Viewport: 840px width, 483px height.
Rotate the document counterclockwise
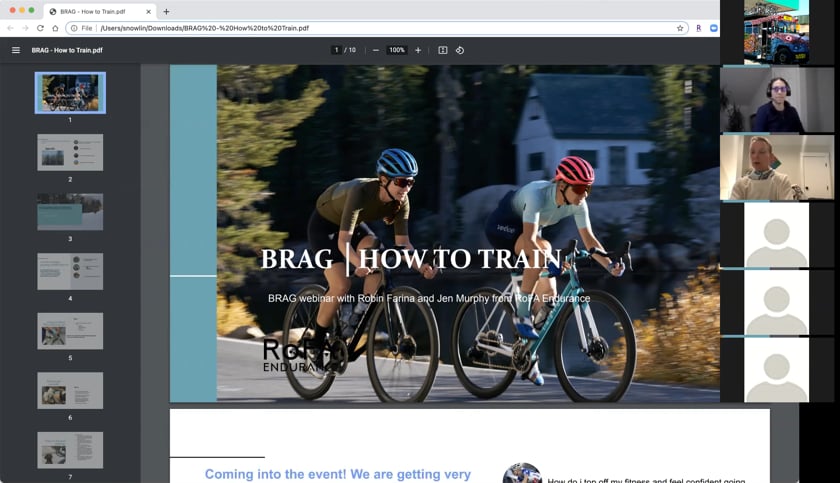tap(460, 50)
